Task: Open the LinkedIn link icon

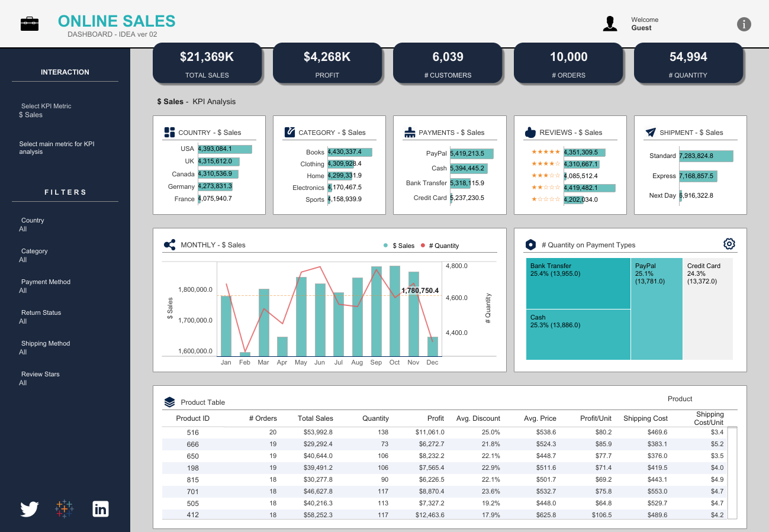Action: pos(101,508)
